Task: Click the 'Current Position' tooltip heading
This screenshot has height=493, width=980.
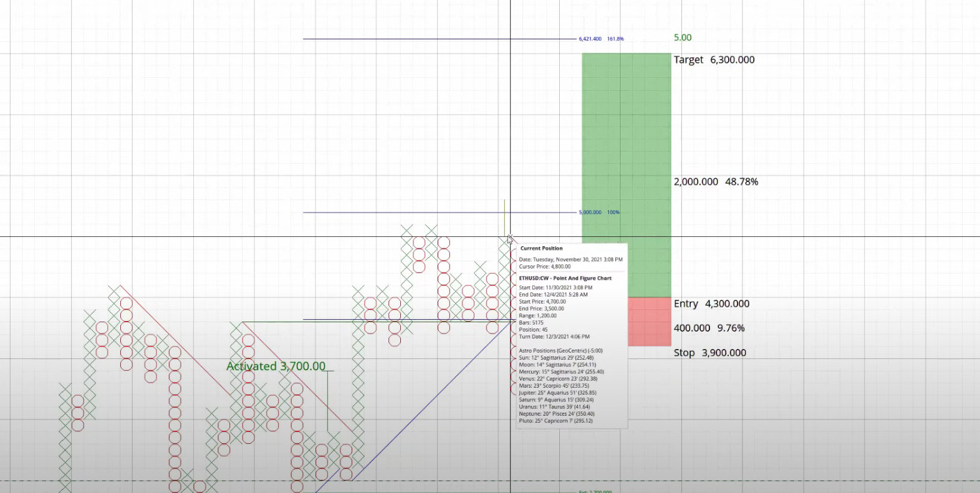Action: [x=541, y=248]
